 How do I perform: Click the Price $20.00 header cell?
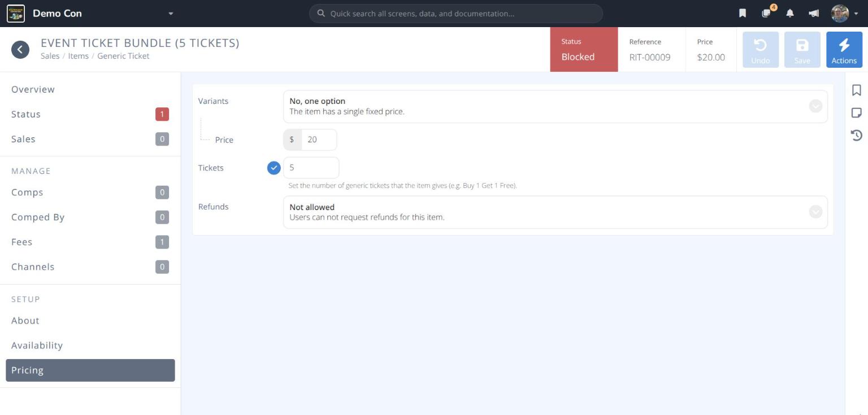pyautogui.click(x=711, y=50)
